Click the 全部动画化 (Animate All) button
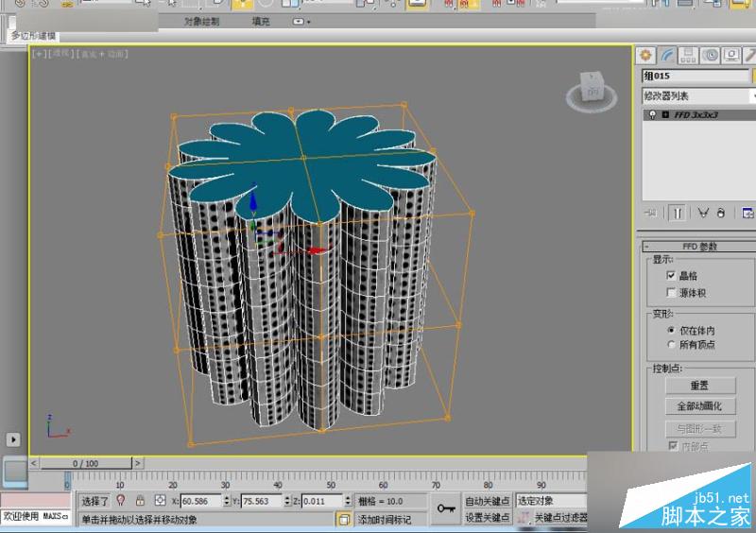This screenshot has height=533, width=756. (x=699, y=406)
